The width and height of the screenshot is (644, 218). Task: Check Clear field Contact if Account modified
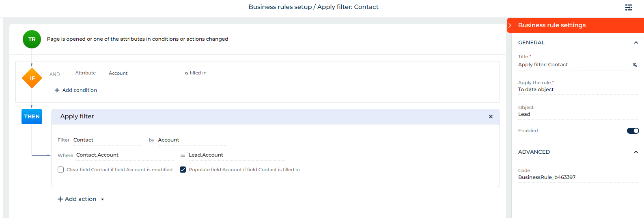(x=61, y=170)
